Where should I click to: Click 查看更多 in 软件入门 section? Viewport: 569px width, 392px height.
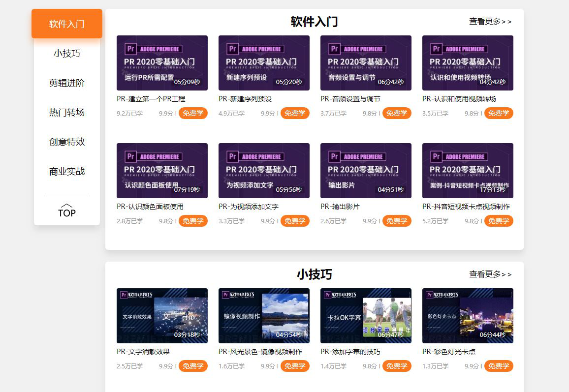[490, 21]
